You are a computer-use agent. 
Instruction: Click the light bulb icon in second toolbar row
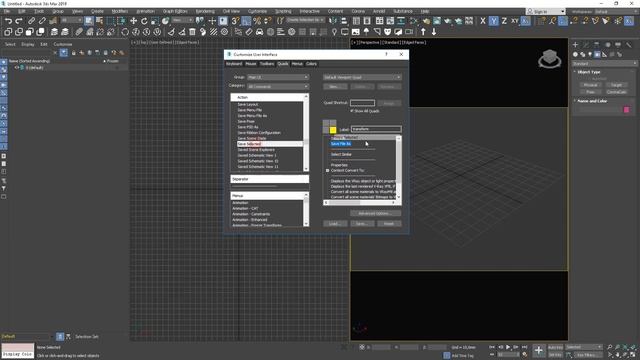pos(334,32)
